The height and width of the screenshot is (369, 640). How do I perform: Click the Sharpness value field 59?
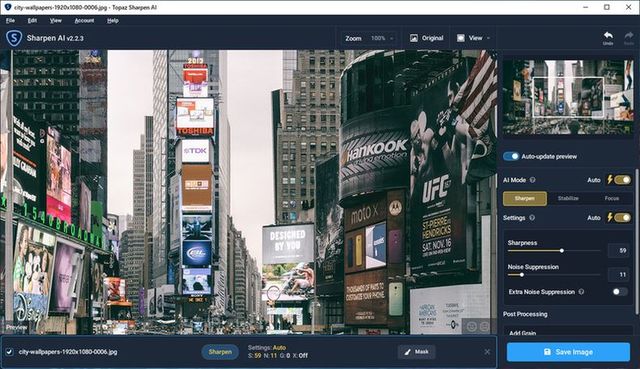click(x=619, y=251)
